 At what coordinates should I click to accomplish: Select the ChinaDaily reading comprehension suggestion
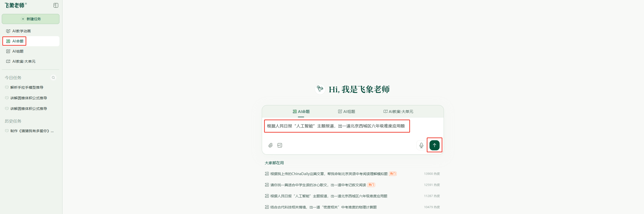point(329,174)
